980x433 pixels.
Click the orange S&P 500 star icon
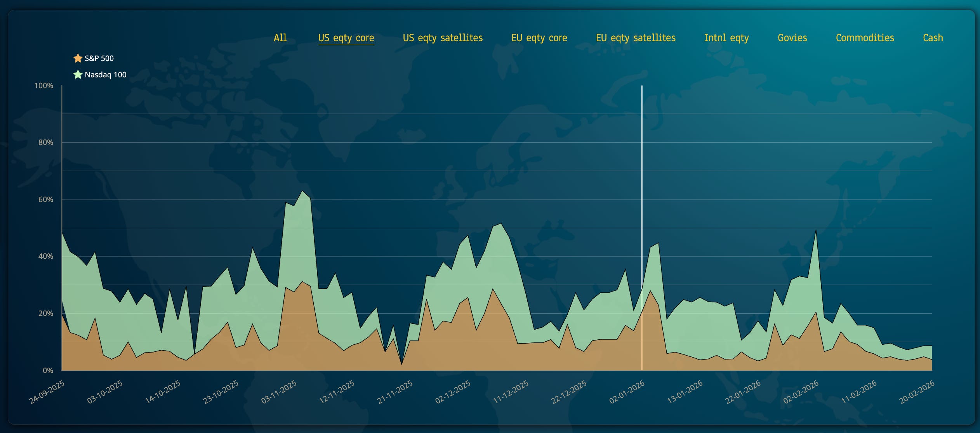[x=78, y=58]
